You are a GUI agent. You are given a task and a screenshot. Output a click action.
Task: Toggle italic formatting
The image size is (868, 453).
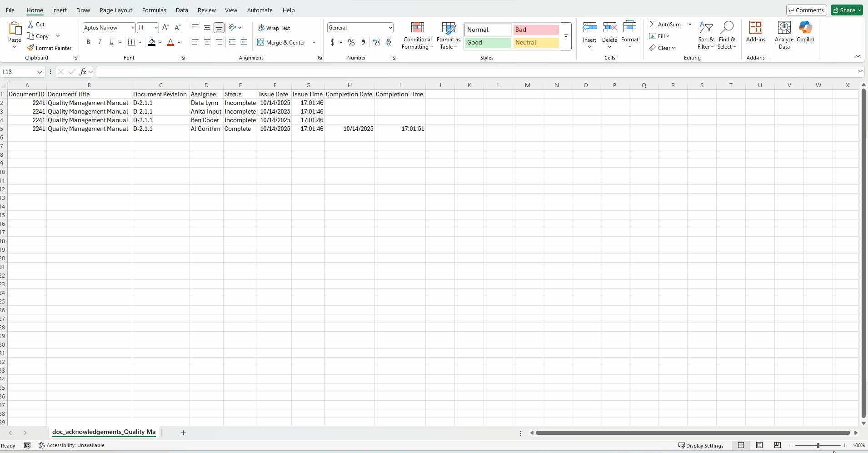[100, 42]
